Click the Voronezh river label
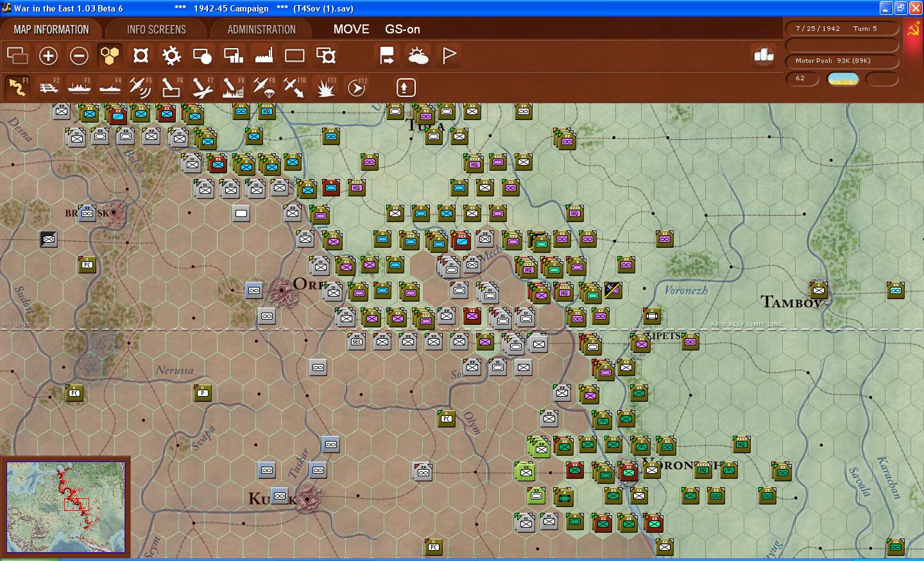Image resolution: width=924 pixels, height=561 pixels. coord(686,291)
